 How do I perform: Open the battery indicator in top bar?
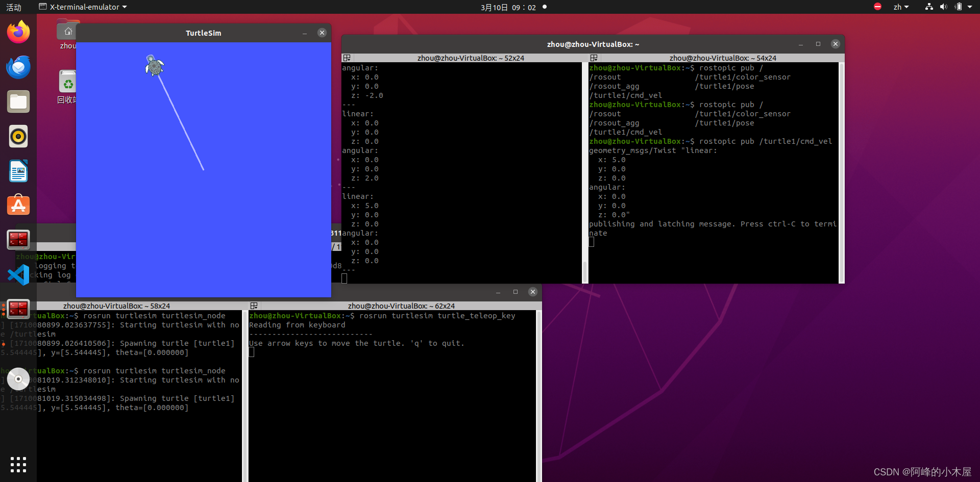pos(958,7)
